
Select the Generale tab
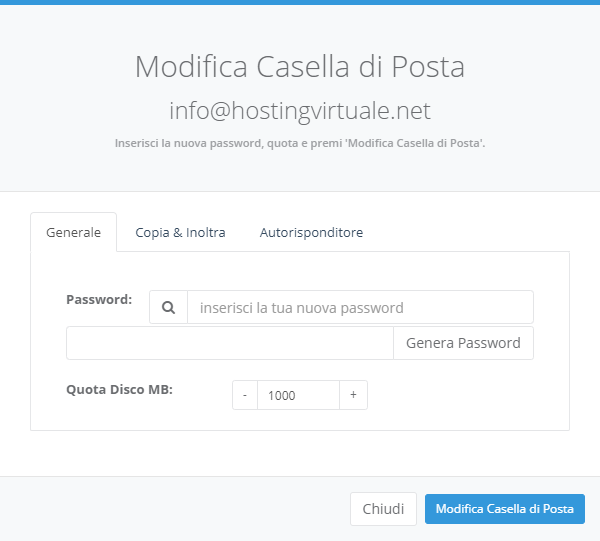pyautogui.click(x=73, y=232)
